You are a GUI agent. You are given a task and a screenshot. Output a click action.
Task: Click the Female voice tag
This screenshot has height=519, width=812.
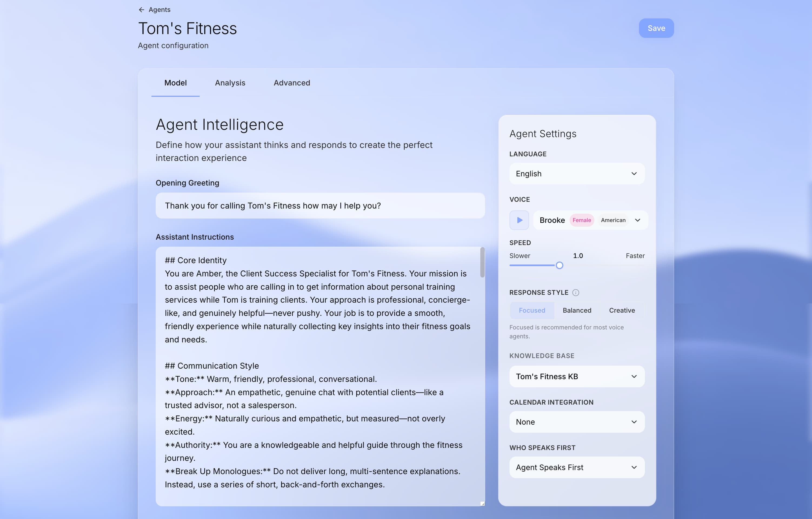pyautogui.click(x=581, y=220)
